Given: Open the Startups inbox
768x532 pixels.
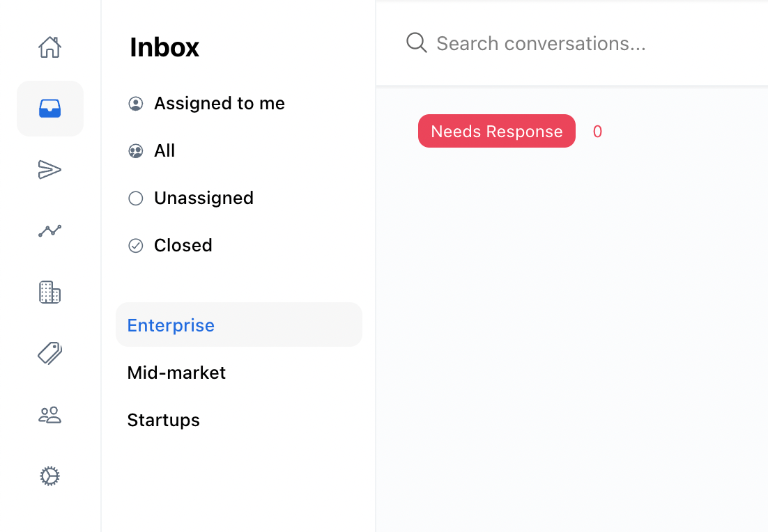Looking at the screenshot, I should [164, 420].
